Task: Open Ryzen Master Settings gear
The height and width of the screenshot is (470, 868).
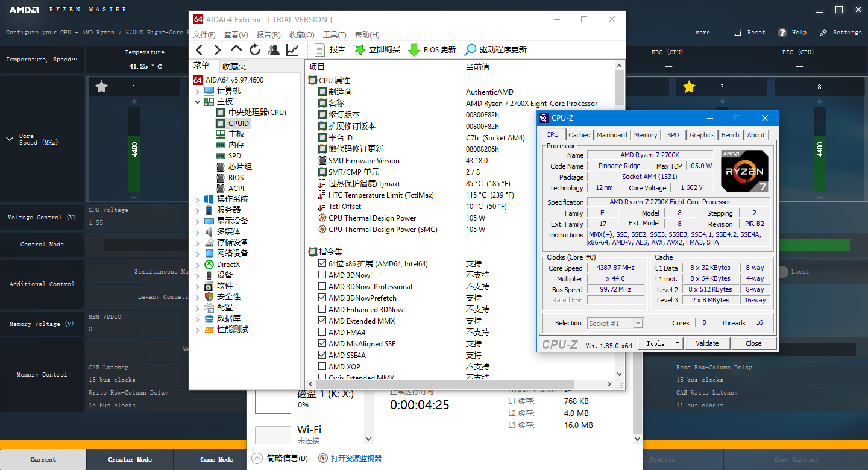Action: pos(823,33)
